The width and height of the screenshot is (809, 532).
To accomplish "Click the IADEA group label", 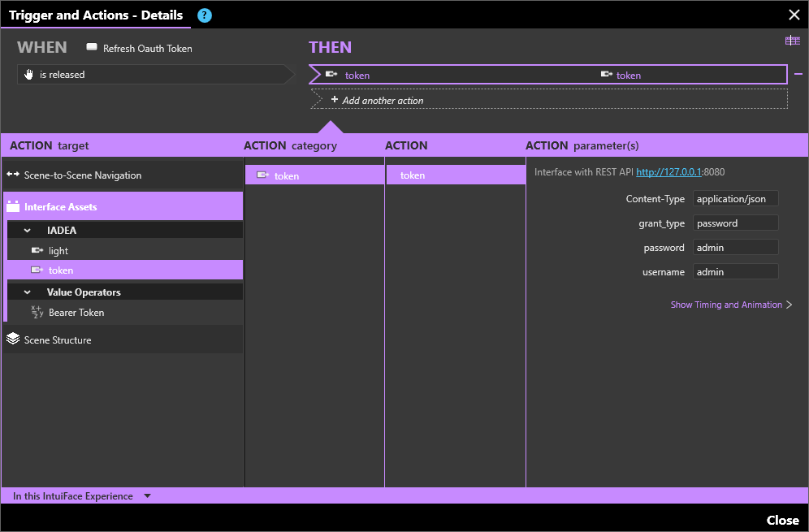I will coord(62,230).
